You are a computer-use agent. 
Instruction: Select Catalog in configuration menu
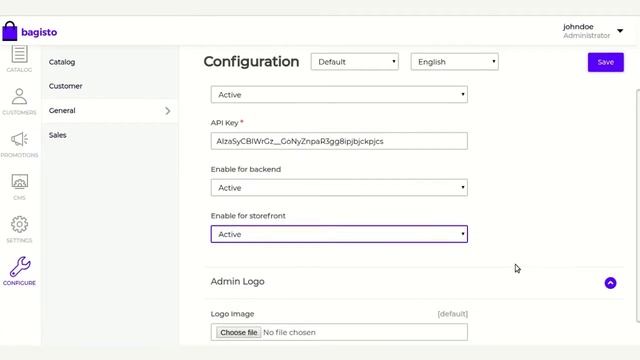(62, 62)
